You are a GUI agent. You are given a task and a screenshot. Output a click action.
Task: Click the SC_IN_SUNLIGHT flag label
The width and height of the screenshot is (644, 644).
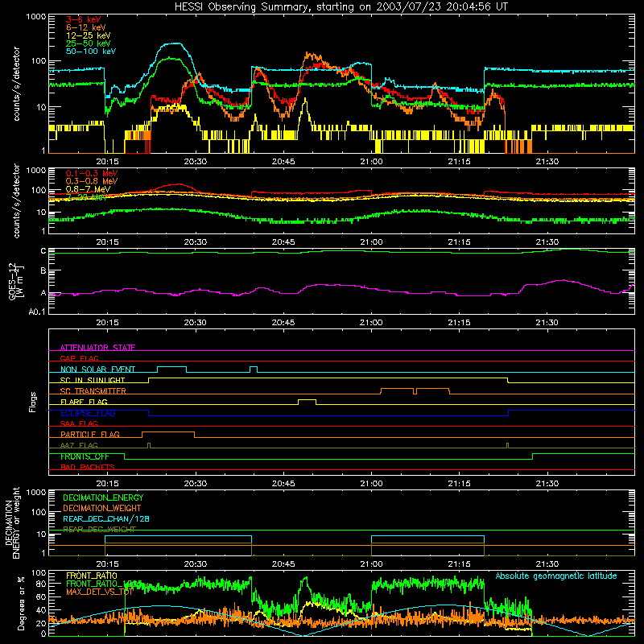(x=93, y=380)
